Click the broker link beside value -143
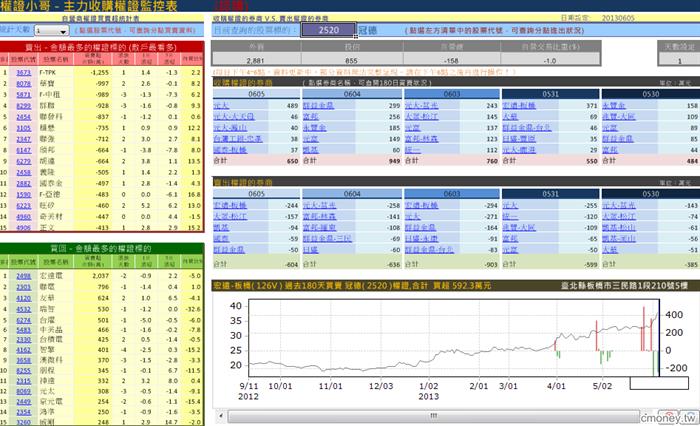 coord(619,205)
